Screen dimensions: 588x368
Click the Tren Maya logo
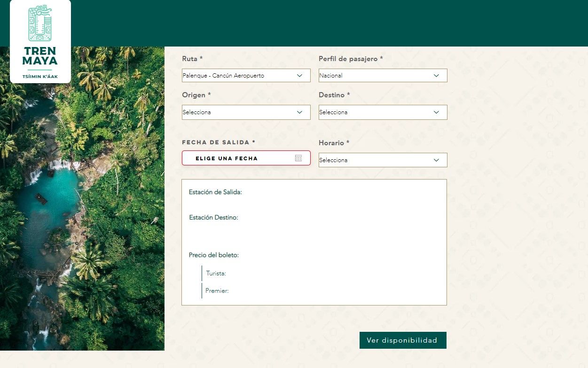(x=40, y=41)
